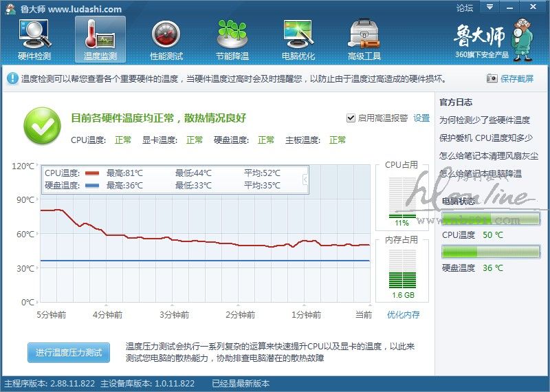The width and height of the screenshot is (550, 392).
Task: Open 设置 for high temperature alarm
Action: pyautogui.click(x=421, y=118)
